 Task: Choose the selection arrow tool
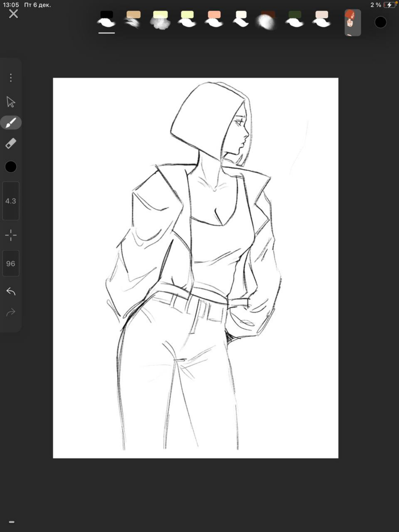point(11,102)
